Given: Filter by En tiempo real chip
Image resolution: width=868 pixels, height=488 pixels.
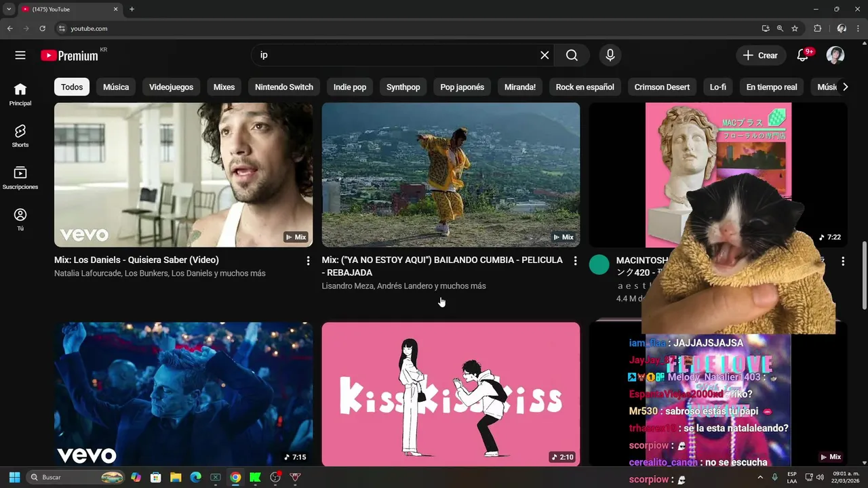Looking at the screenshot, I should pyautogui.click(x=772, y=87).
